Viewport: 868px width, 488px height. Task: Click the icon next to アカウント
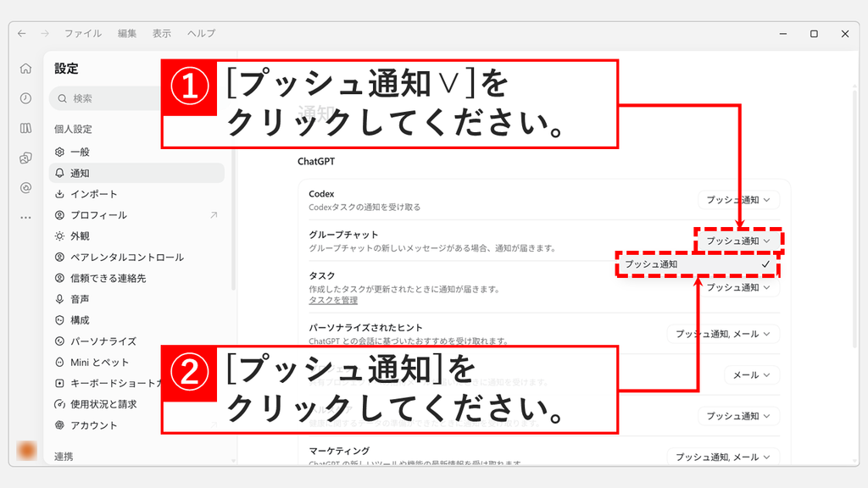(x=60, y=425)
